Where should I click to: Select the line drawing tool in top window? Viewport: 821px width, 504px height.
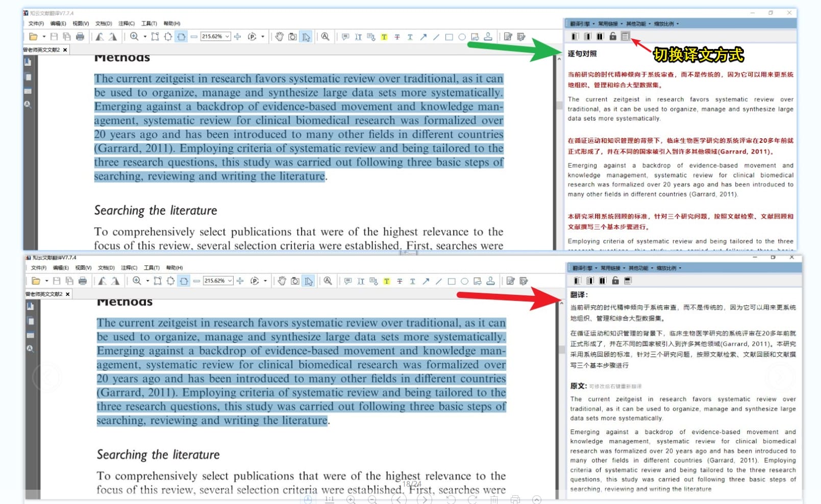click(x=436, y=37)
